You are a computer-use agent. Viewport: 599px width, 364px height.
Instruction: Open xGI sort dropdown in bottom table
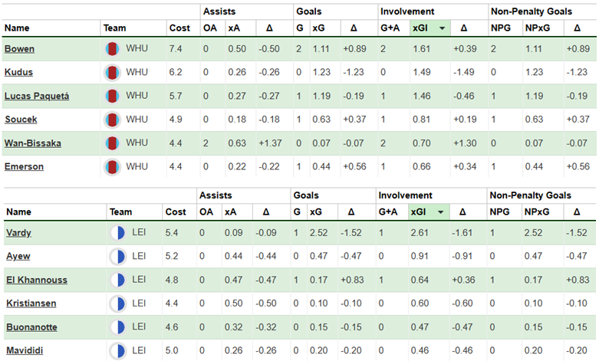pyautogui.click(x=439, y=212)
